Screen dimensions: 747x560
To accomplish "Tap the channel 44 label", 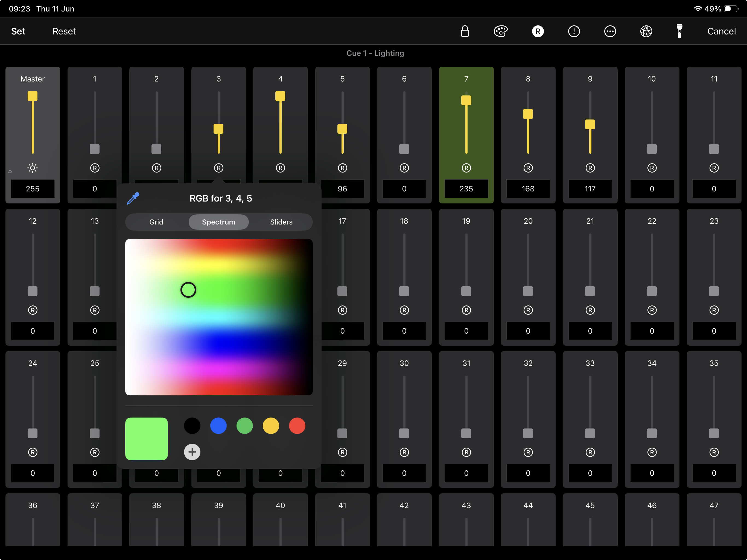I will 528,505.
